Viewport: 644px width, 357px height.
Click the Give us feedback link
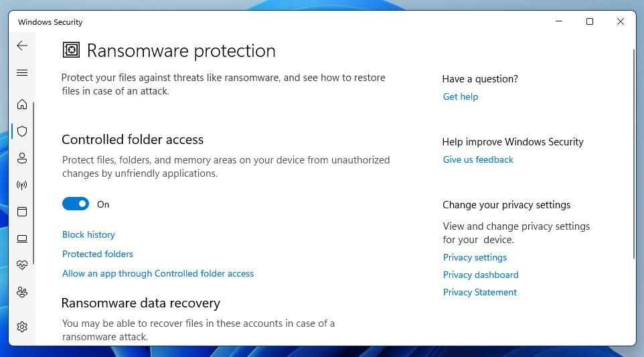[478, 159]
